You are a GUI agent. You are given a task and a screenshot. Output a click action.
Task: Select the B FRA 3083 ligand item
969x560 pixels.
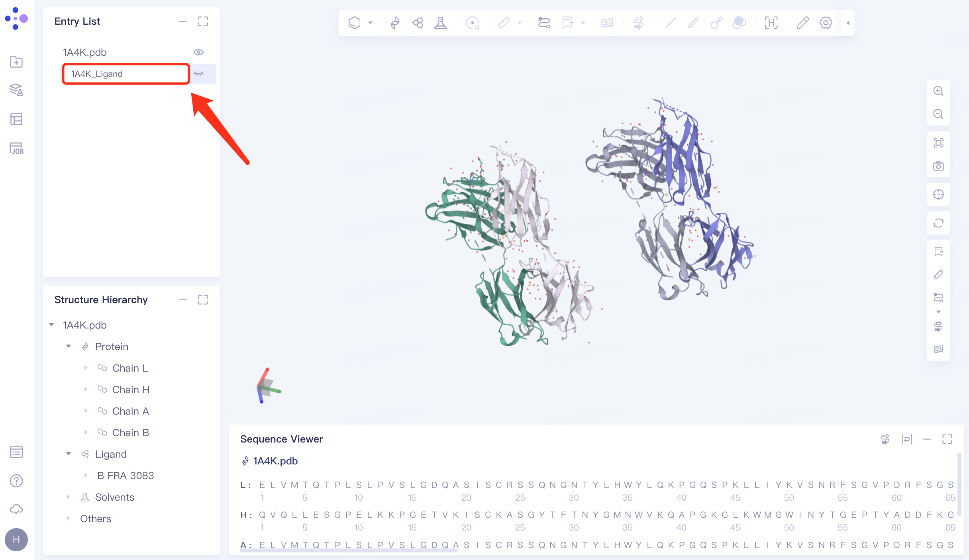coord(126,475)
